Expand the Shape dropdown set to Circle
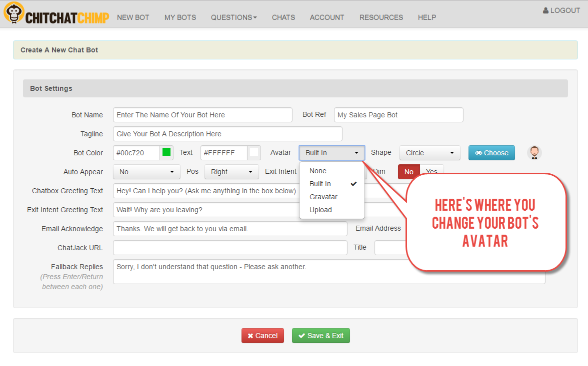This screenshot has width=588, height=366. pos(430,153)
